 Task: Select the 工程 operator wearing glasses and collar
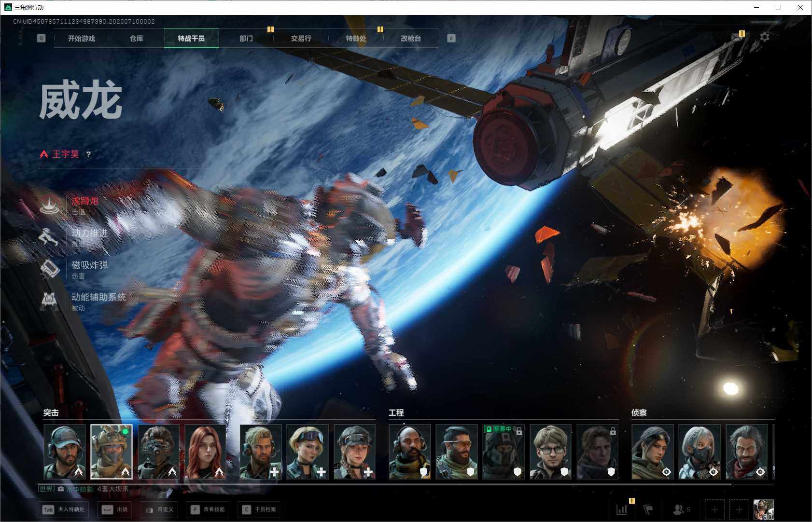click(550, 452)
